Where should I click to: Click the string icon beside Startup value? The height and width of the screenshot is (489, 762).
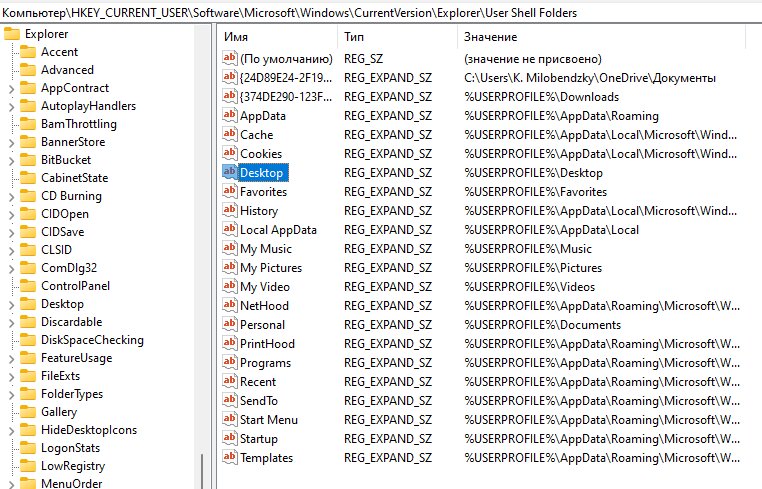pyautogui.click(x=229, y=437)
